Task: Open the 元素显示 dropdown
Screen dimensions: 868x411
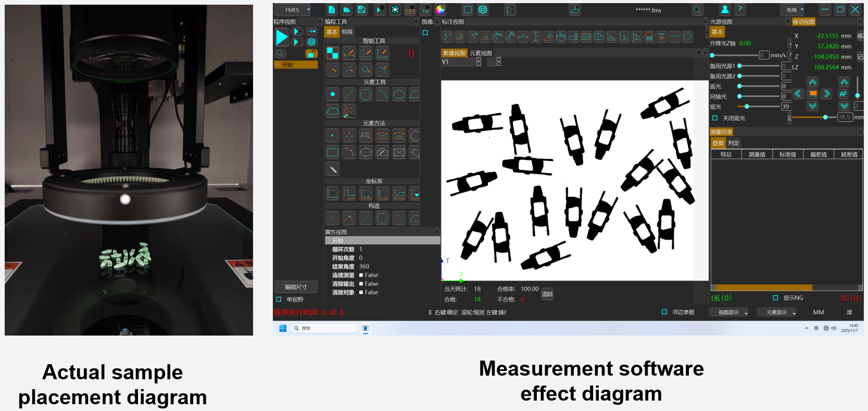Action: pos(777,312)
